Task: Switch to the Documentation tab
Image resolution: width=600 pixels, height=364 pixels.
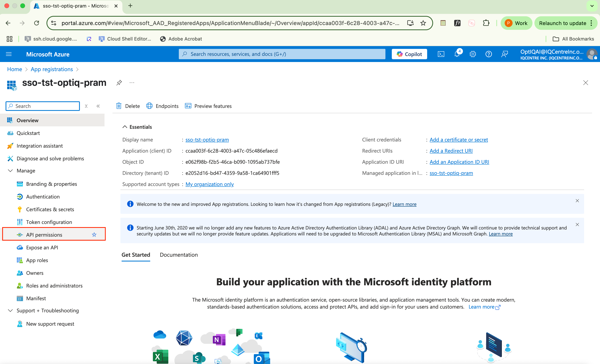Action: tap(179, 255)
